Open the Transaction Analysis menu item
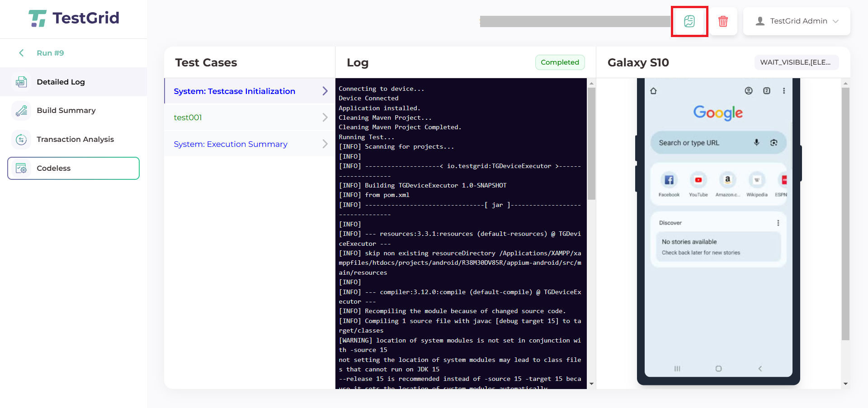868x408 pixels. (73, 139)
